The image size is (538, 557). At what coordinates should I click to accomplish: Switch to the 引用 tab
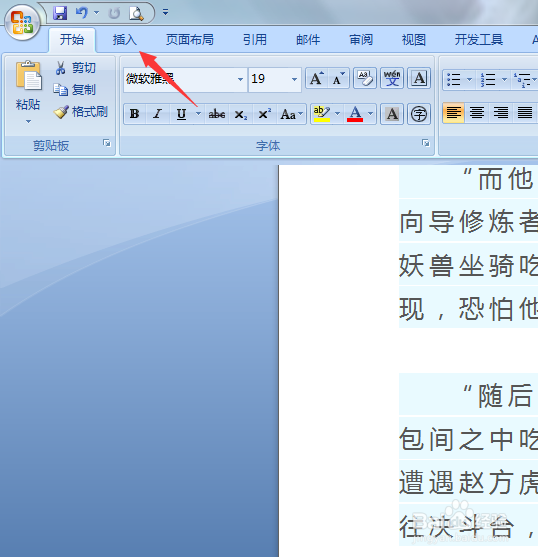(x=255, y=39)
